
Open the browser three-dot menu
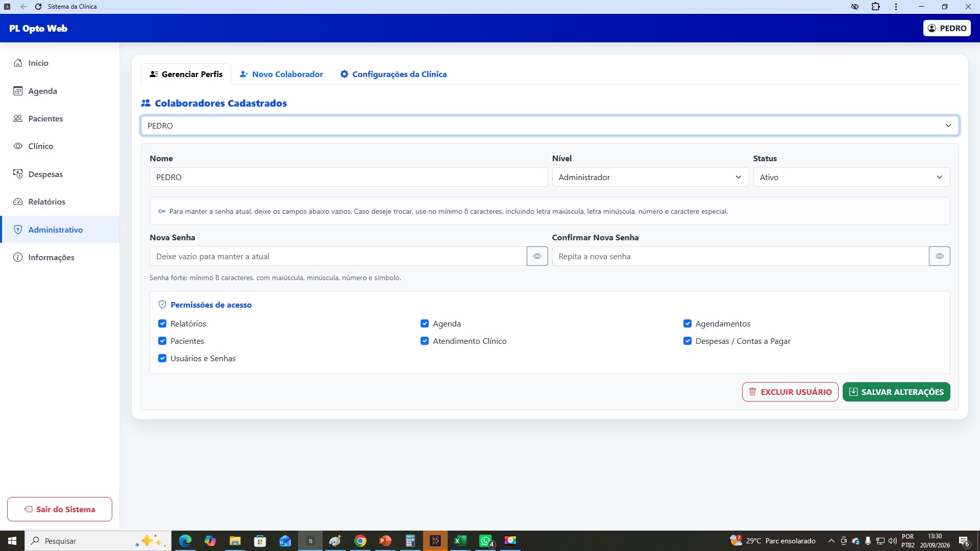coord(896,7)
